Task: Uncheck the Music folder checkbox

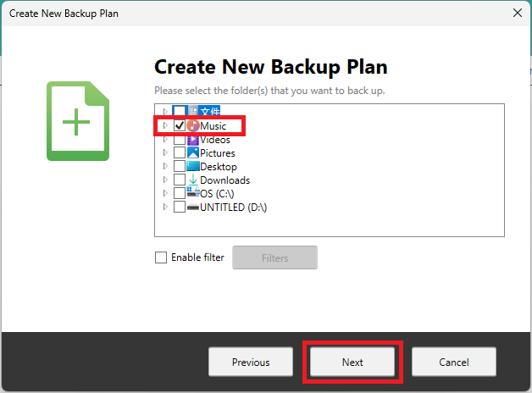Action: coord(180,126)
